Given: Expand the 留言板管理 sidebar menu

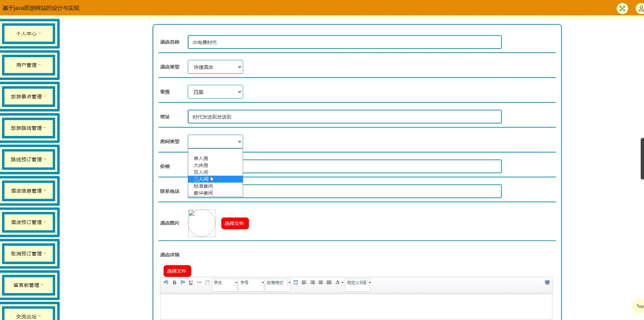Looking at the screenshot, I should pos(29,285).
